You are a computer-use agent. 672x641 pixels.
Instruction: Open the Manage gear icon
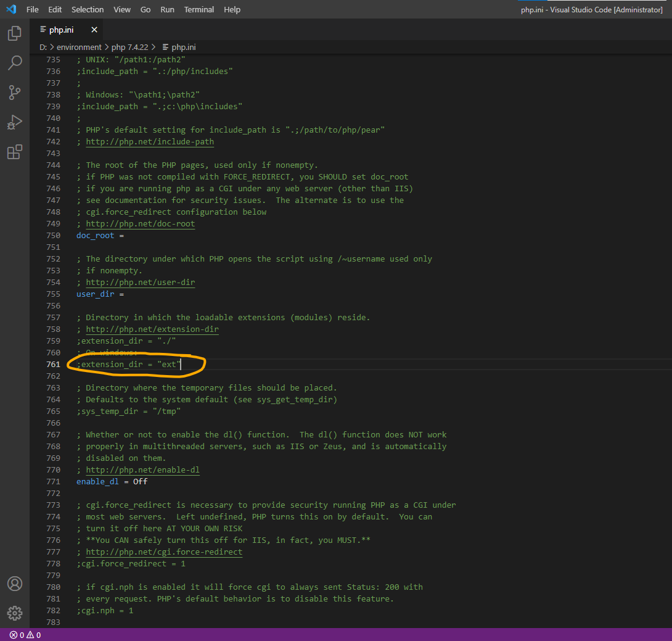(x=15, y=613)
